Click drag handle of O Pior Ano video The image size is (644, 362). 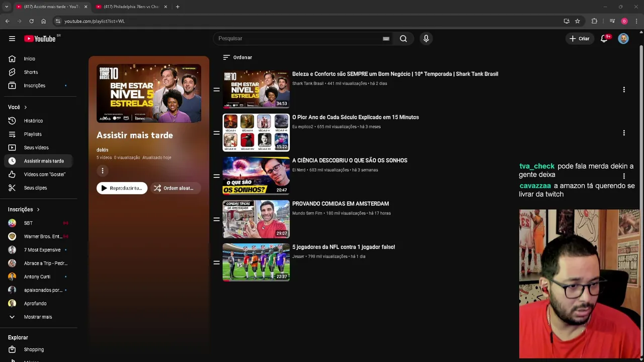(x=216, y=133)
